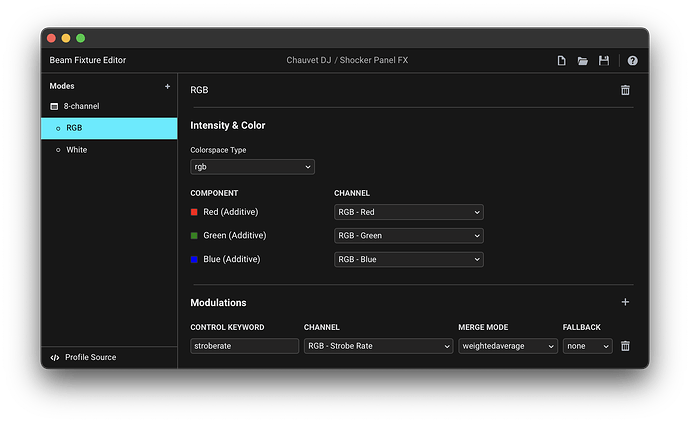Open a fixture via the folder icon
690x422 pixels.
pos(583,61)
